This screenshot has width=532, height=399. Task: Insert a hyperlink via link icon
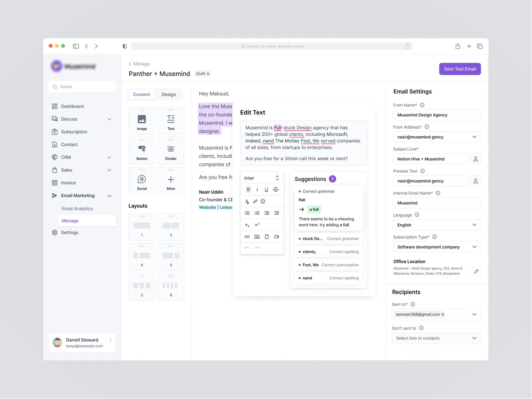click(247, 237)
